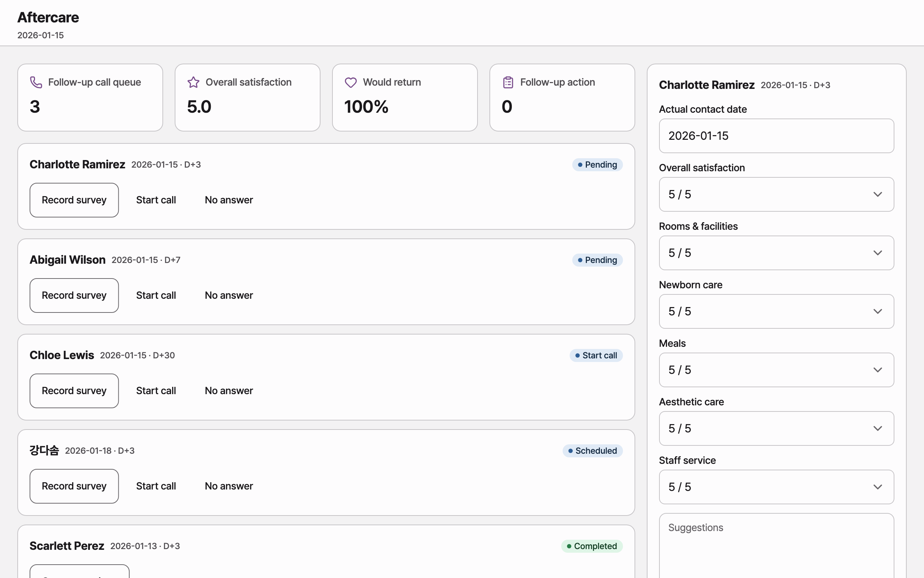Viewport: 924px width, 578px height.
Task: Click the Chloe Lewis name heading
Action: pyautogui.click(x=62, y=355)
